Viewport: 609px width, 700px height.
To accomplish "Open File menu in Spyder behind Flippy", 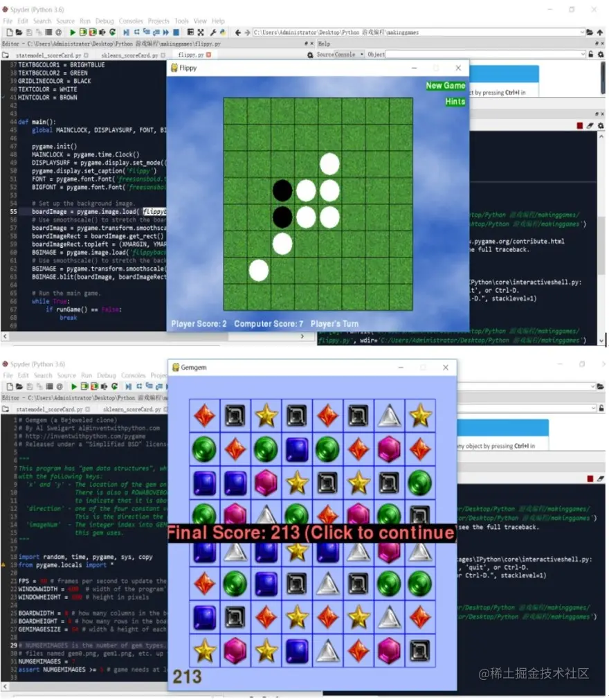I will click(x=8, y=21).
